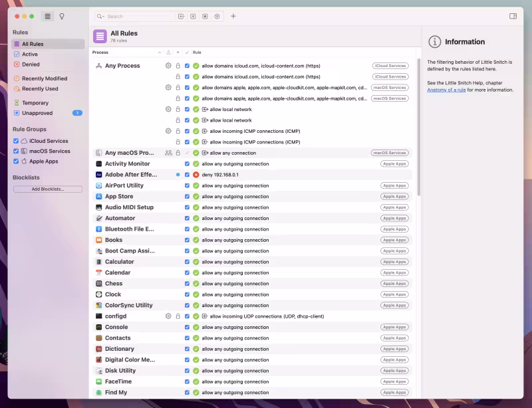This screenshot has height=408, width=532.
Task: Select Recently Modified in the sidebar
Action: (44, 78)
